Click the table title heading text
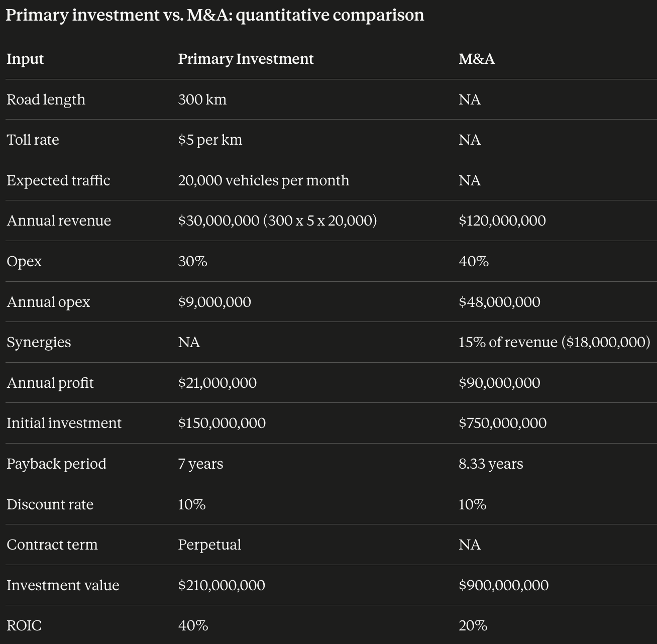657x644 pixels. click(x=215, y=15)
